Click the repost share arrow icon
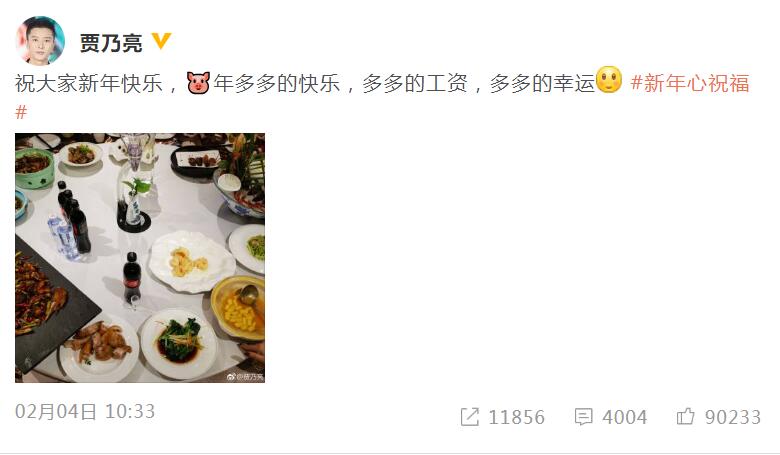Viewport: 780px width, 455px height. (x=470, y=417)
